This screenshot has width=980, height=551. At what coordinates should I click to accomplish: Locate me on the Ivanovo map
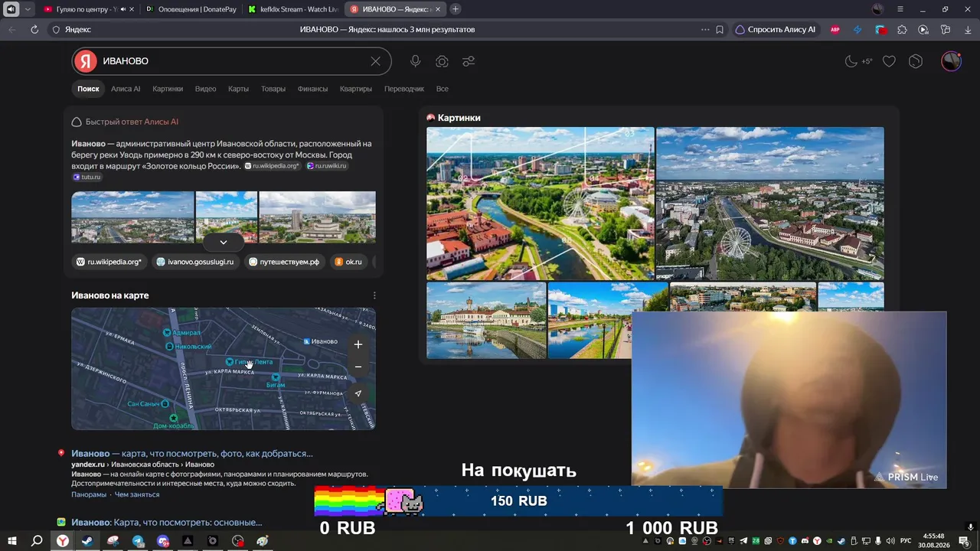(358, 393)
